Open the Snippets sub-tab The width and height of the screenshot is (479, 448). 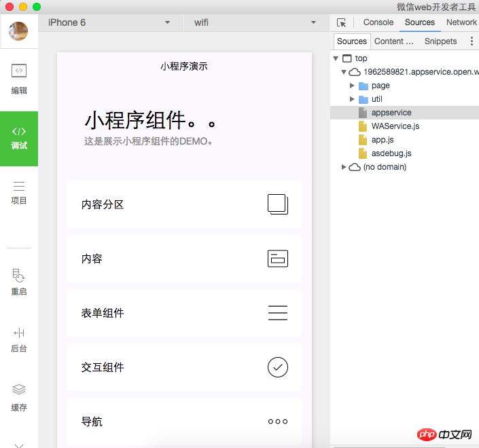tap(440, 41)
